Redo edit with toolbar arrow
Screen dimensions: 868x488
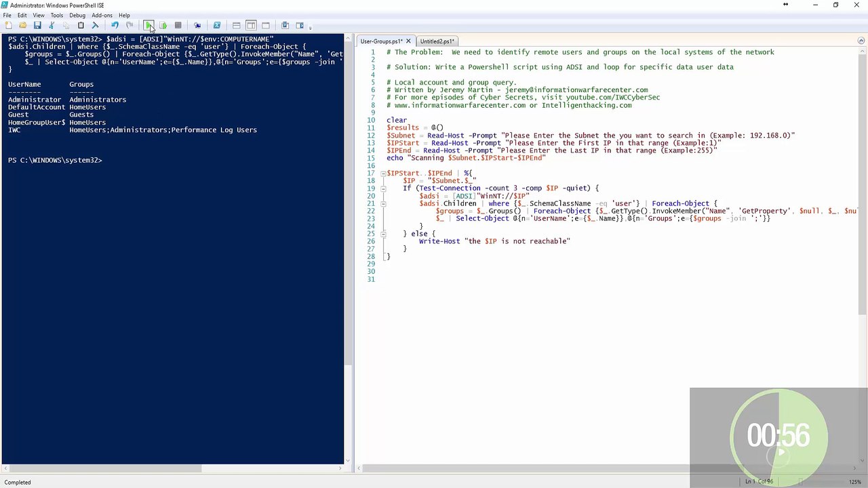pos(130,26)
